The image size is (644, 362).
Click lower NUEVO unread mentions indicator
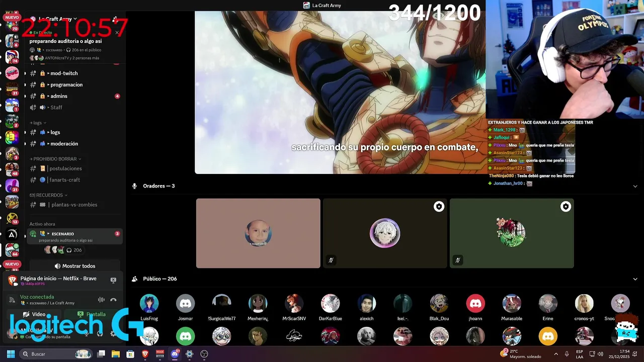[x=12, y=264]
